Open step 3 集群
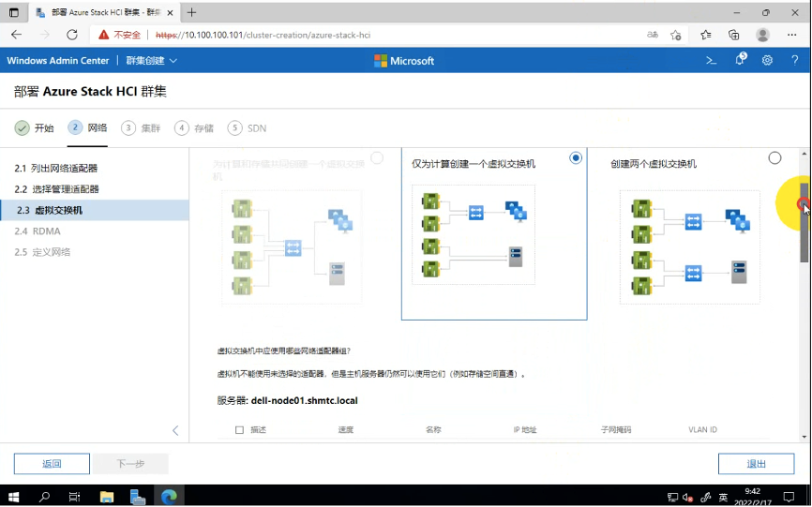Image resolution: width=812 pixels, height=507 pixels. coord(141,127)
